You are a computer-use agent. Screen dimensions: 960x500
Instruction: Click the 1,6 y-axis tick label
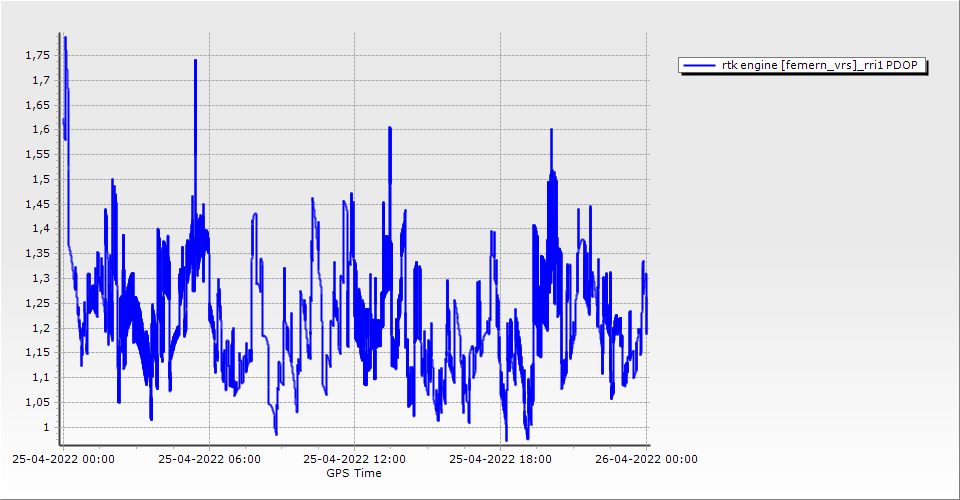pyautogui.click(x=40, y=129)
